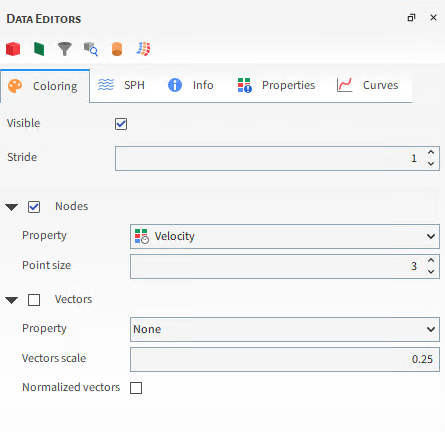Screen dimensions: 445x432
Task: Open the Curves tab
Action: point(367,85)
